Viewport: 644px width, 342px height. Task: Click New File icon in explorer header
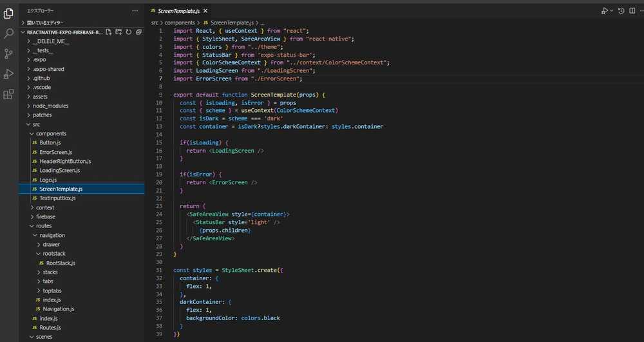(108, 32)
